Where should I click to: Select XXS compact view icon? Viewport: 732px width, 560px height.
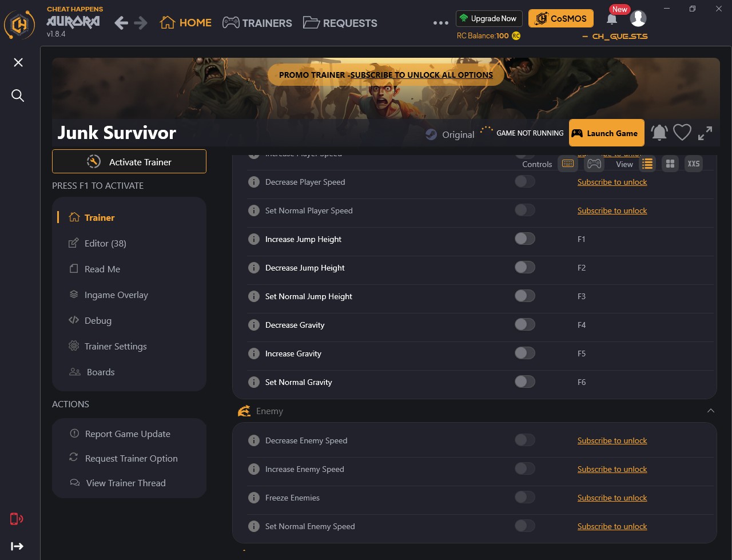pyautogui.click(x=694, y=164)
